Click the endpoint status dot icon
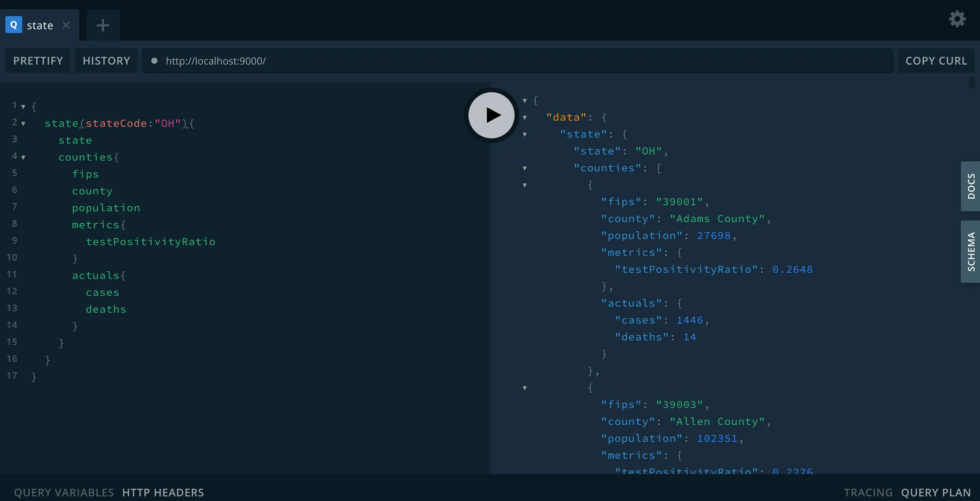This screenshot has width=980, height=501. (154, 61)
